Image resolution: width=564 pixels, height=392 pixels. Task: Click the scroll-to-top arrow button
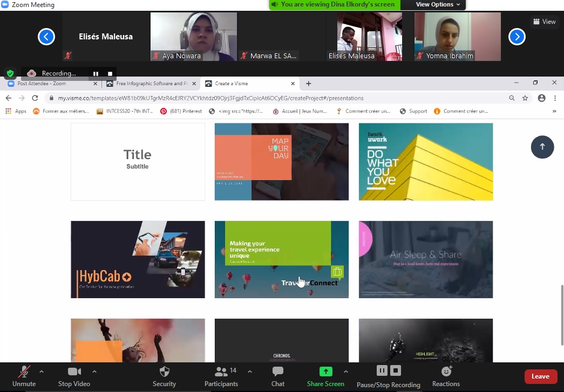(x=542, y=147)
